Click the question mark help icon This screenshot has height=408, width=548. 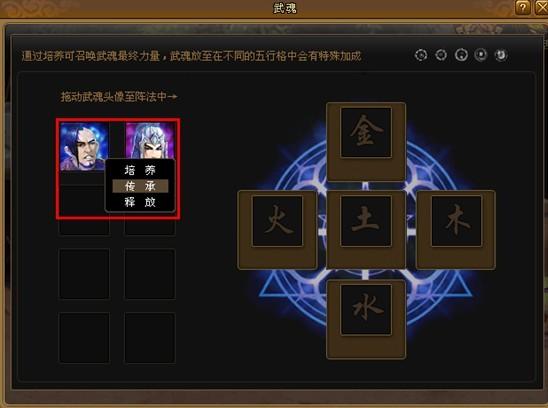522,7
